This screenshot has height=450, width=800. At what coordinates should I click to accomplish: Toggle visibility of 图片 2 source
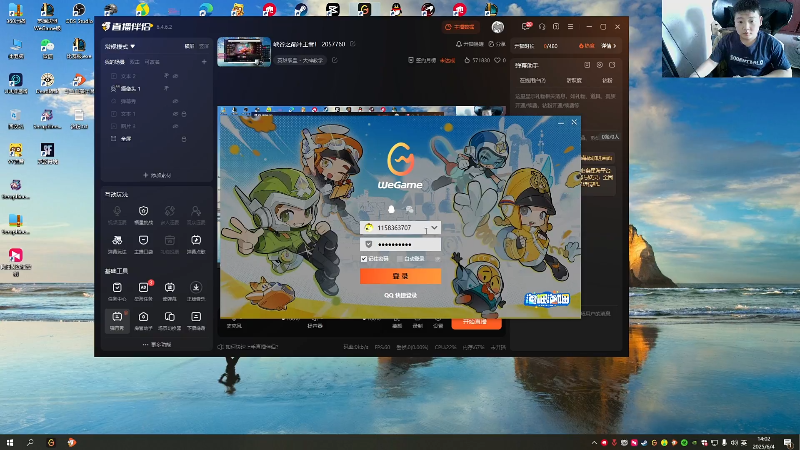pyautogui.click(x=175, y=126)
